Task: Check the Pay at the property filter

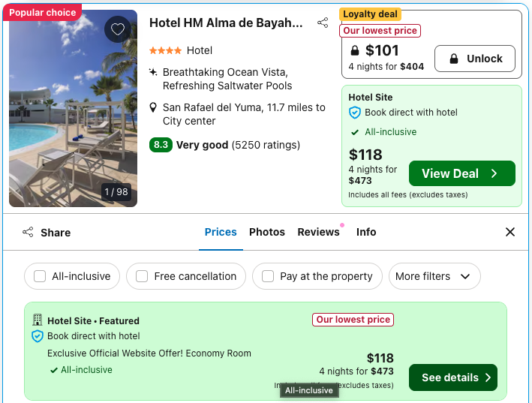Action: point(268,276)
